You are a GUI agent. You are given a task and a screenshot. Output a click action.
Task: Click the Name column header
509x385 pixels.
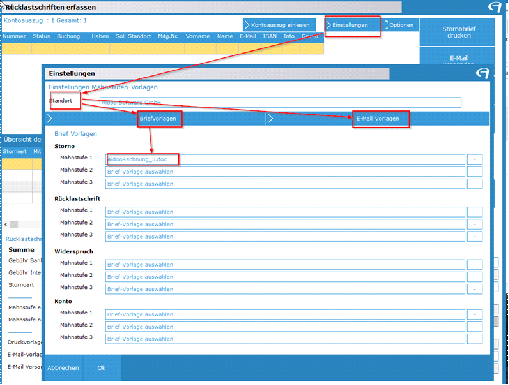[225, 36]
